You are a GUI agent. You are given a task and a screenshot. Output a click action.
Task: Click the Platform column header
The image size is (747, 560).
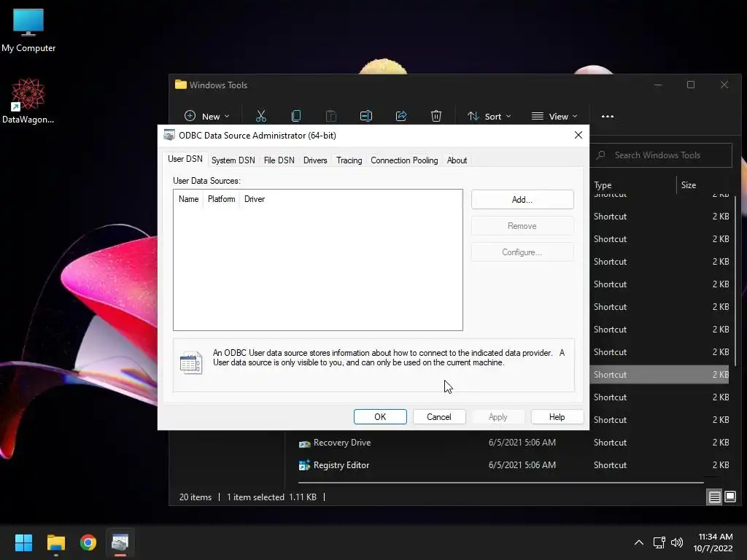(x=222, y=199)
